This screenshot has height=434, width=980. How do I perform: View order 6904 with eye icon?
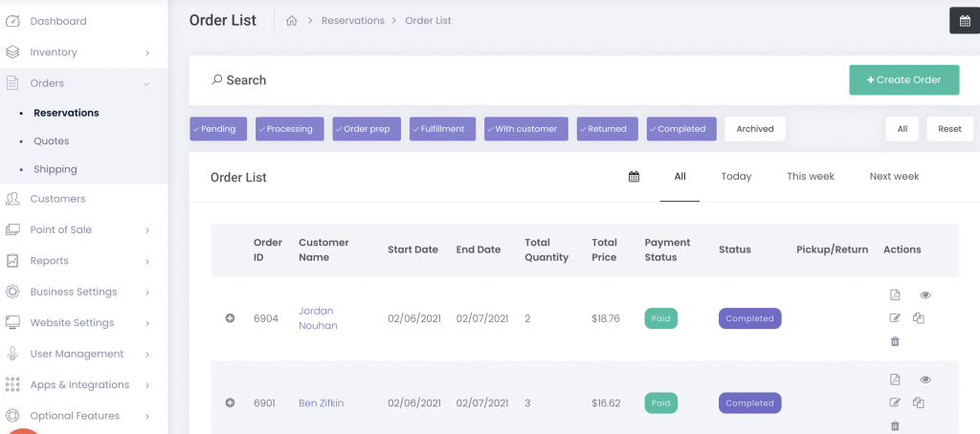(x=924, y=295)
